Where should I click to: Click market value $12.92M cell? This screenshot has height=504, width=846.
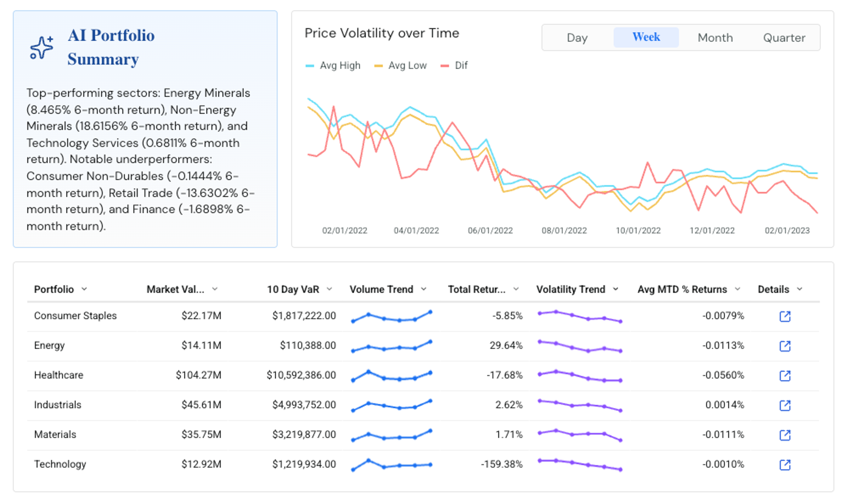tap(201, 464)
